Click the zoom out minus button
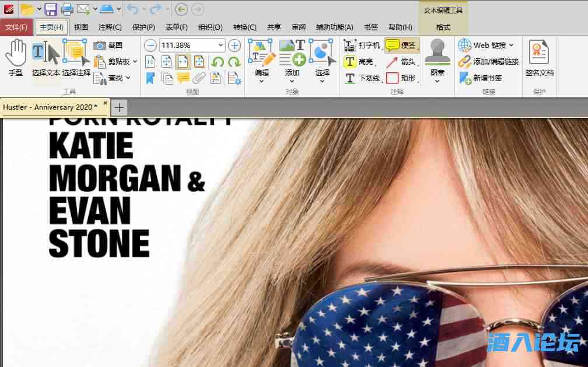The height and width of the screenshot is (367, 588). 150,46
